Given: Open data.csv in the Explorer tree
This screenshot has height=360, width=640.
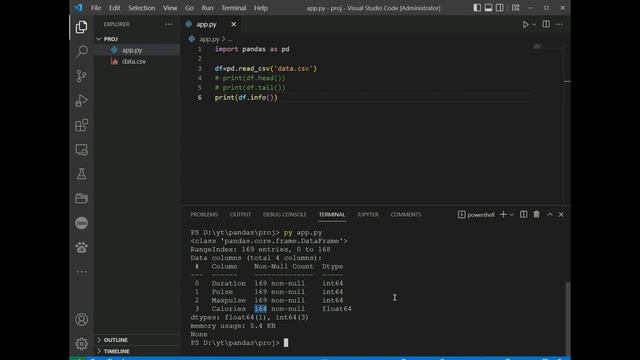Looking at the screenshot, I should pyautogui.click(x=134, y=61).
